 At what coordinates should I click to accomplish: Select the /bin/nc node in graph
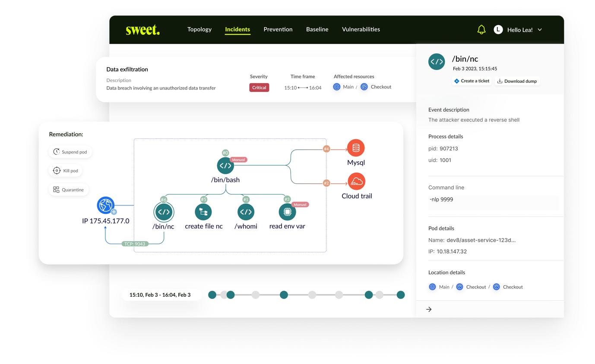tap(164, 212)
